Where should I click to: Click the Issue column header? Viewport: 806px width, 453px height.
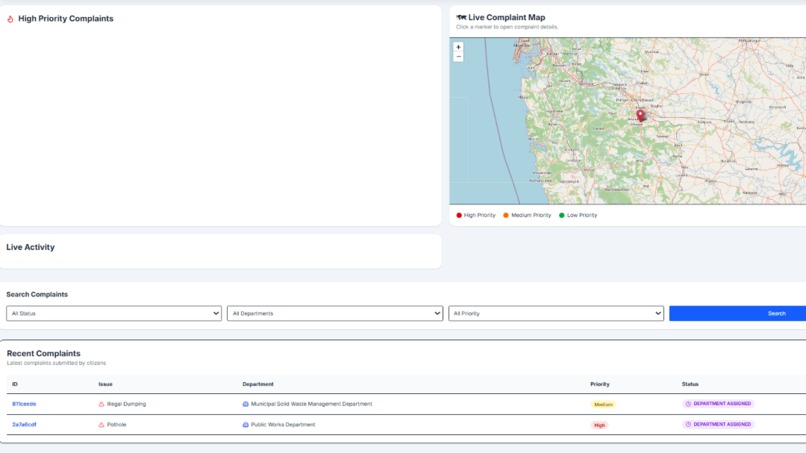pyautogui.click(x=105, y=384)
